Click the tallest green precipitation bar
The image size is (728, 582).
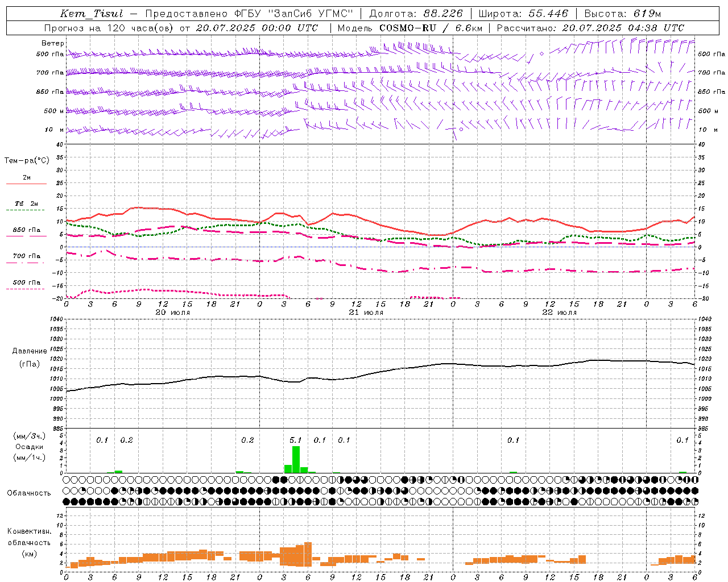pos(296,460)
